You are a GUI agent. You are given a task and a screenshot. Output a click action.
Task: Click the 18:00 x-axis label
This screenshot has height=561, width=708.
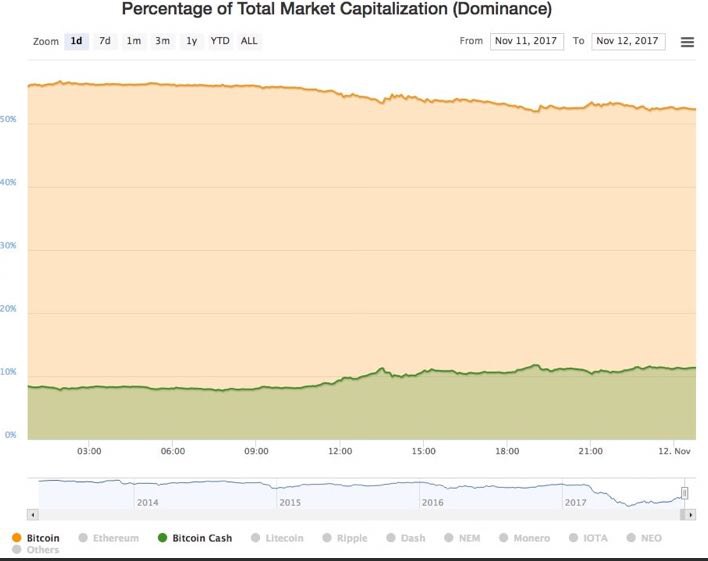pos(507,451)
